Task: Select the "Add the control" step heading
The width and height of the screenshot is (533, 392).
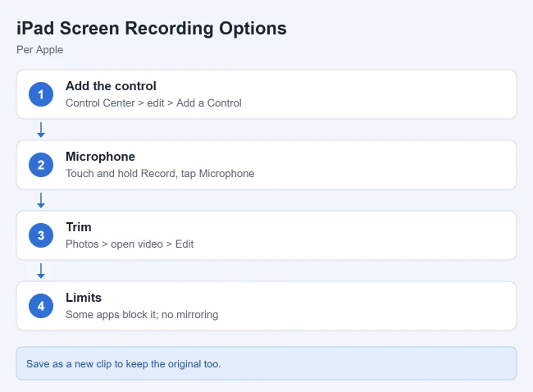Action: pyautogui.click(x=111, y=86)
